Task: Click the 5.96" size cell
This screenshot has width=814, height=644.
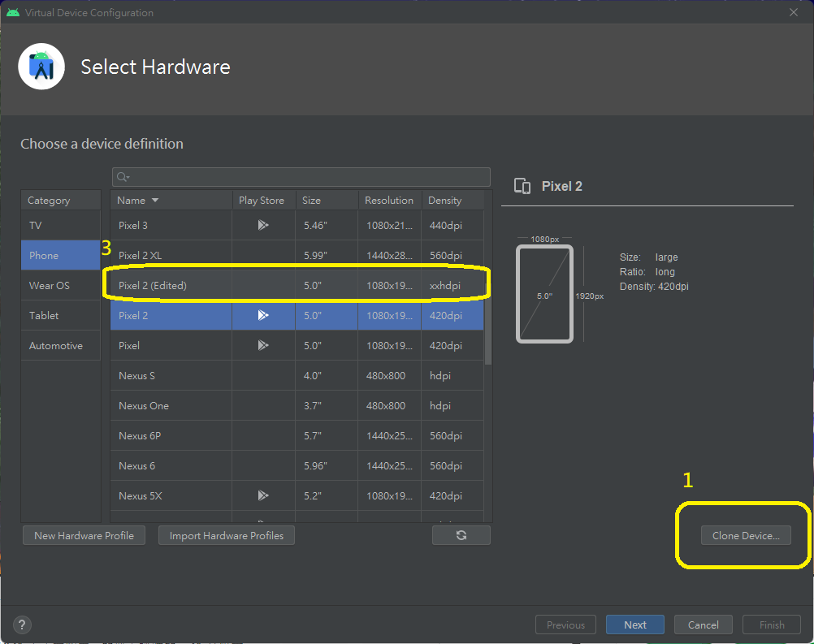Action: tap(327, 466)
